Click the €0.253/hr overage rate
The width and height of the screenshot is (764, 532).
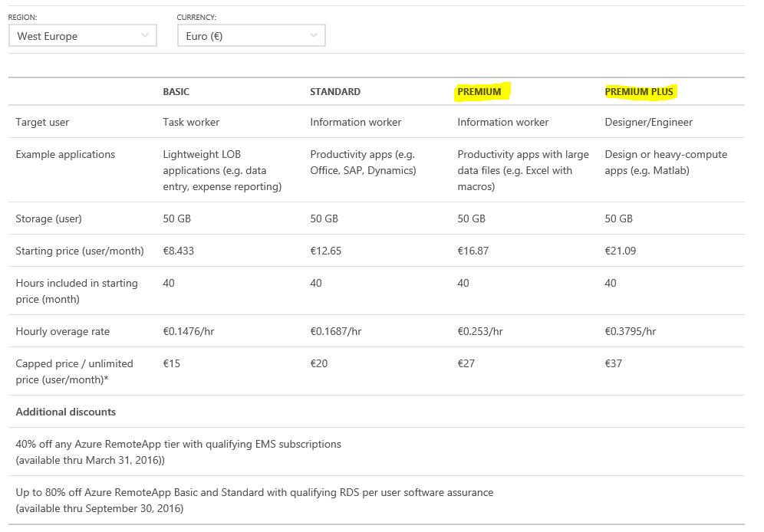480,331
